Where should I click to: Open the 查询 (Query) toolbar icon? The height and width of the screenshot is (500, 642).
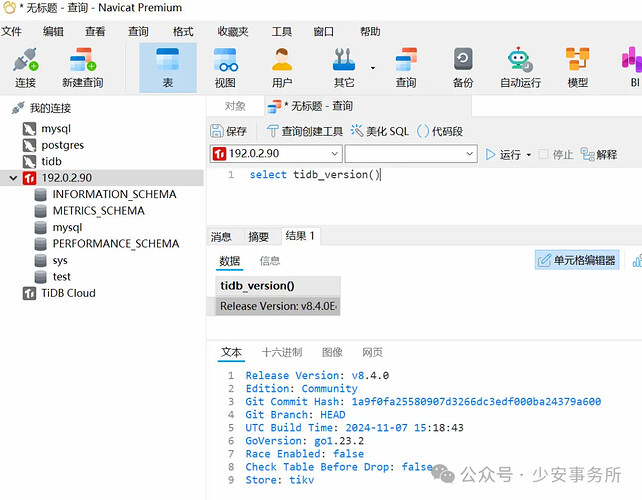(x=406, y=68)
